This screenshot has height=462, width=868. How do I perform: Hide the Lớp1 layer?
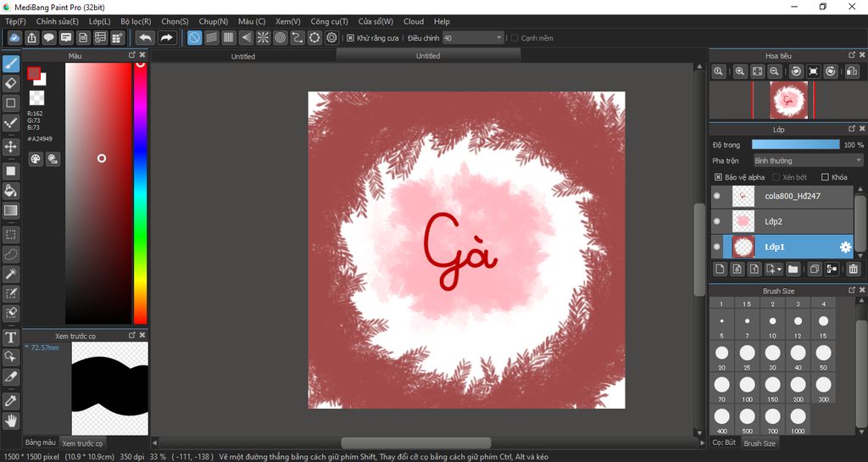coord(717,247)
